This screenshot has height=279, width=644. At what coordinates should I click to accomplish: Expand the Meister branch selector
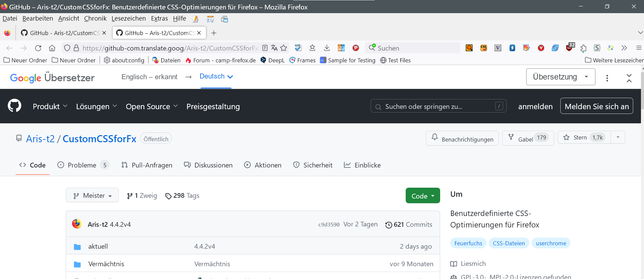coord(92,195)
